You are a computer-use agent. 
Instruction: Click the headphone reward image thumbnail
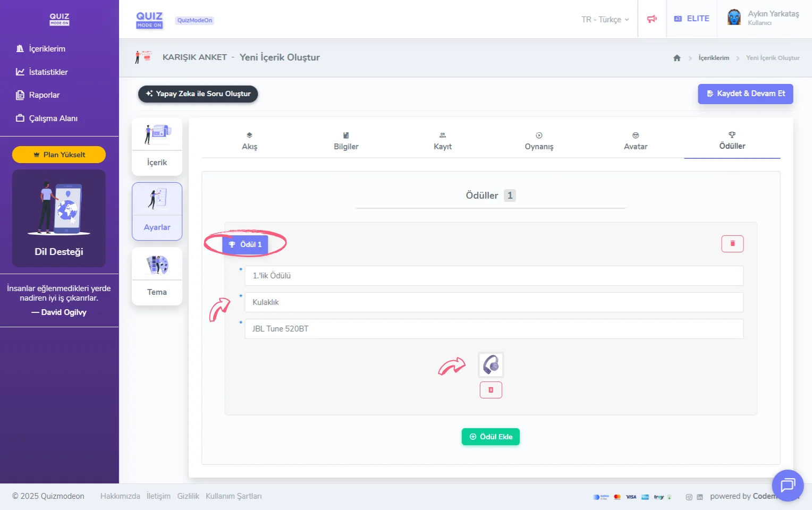490,365
